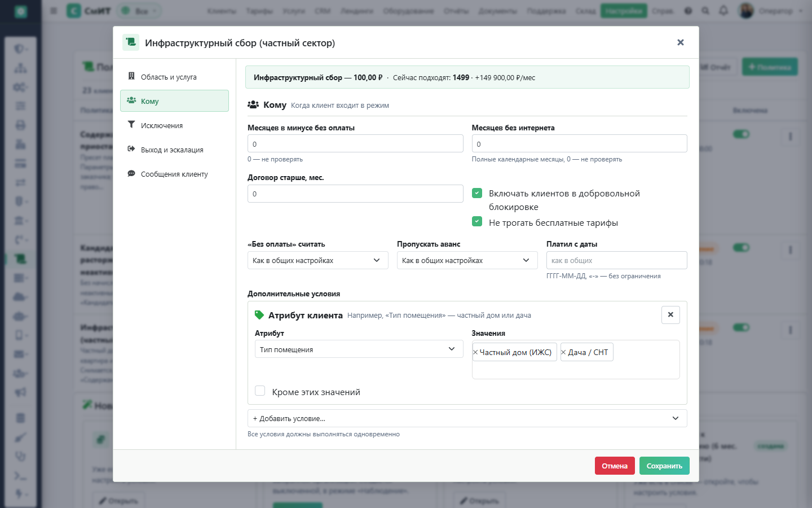The width and height of the screenshot is (812, 508).
Task: Expand the Добавить условие dropdown
Action: pyautogui.click(x=467, y=418)
